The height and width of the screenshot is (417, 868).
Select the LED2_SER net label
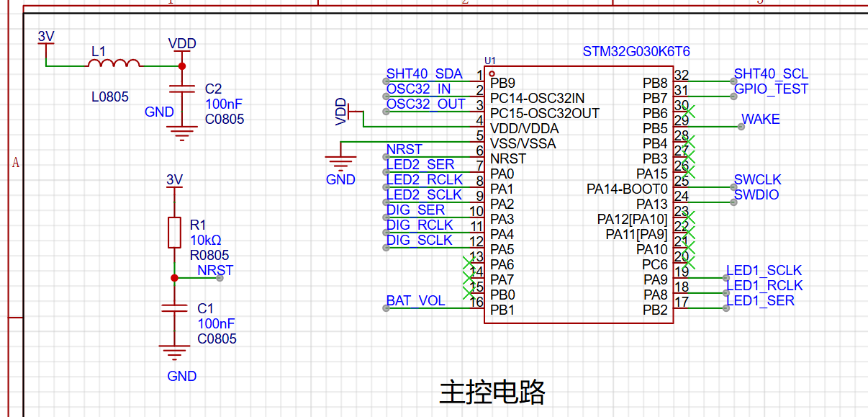point(420,164)
